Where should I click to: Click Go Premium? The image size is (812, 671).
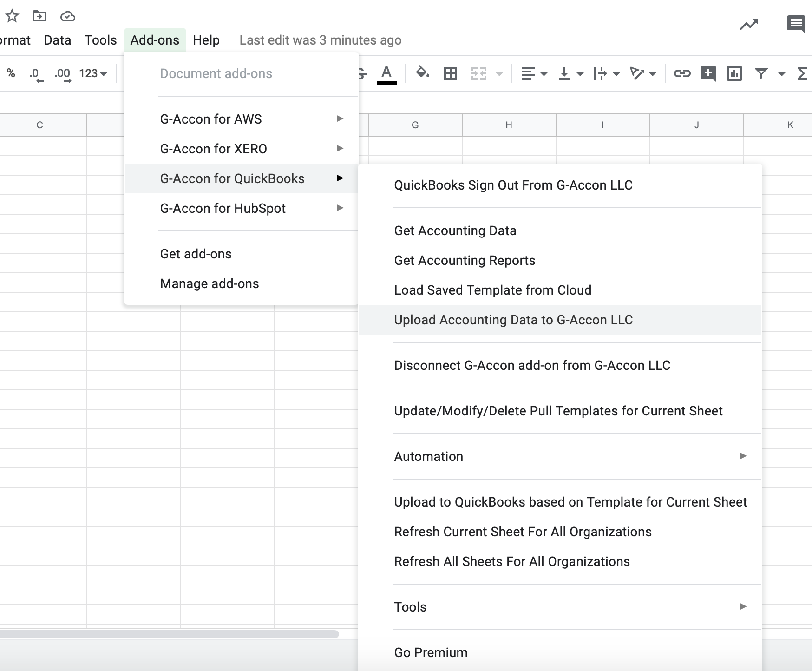coord(560,652)
